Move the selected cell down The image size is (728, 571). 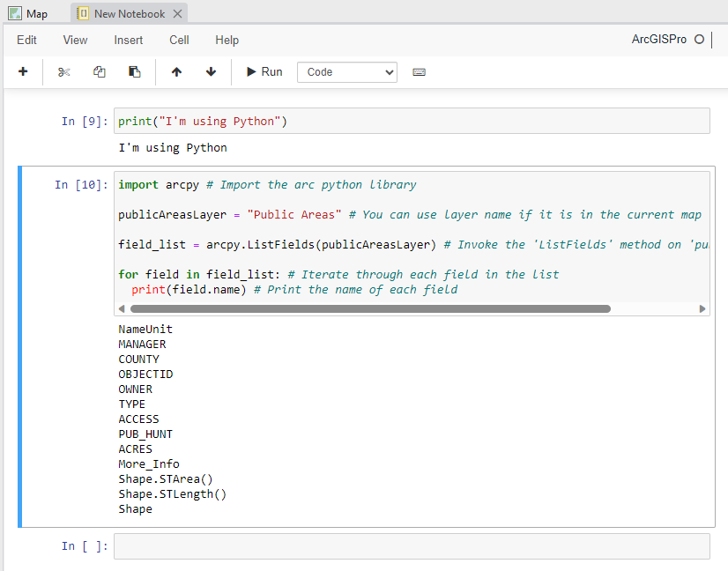click(211, 71)
